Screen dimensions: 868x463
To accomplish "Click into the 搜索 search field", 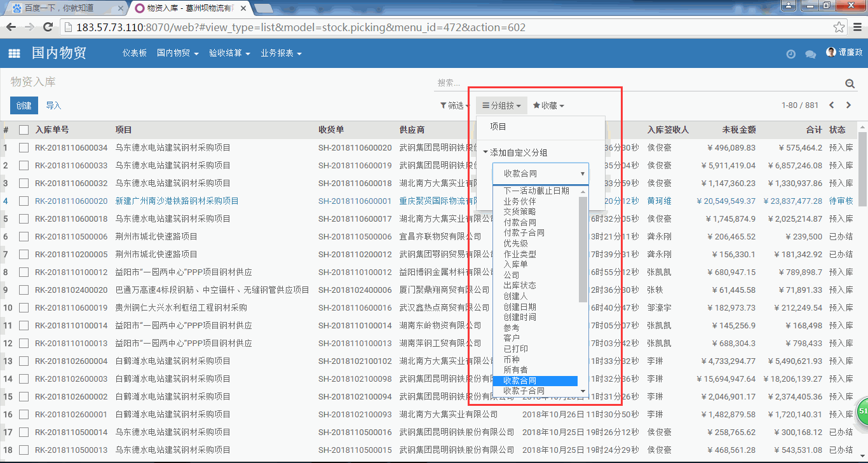I will 635,83.
